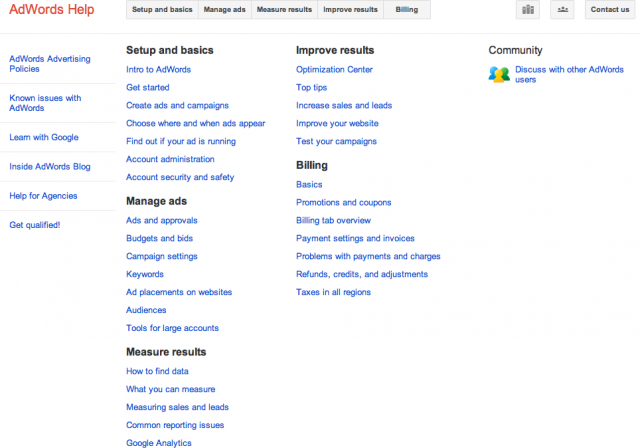Click the Community heading

(516, 50)
